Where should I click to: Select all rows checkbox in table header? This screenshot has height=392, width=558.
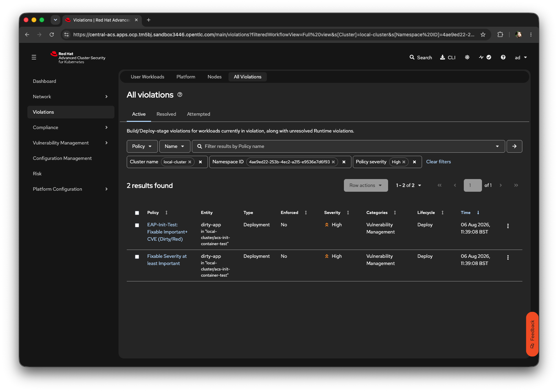pyautogui.click(x=137, y=213)
